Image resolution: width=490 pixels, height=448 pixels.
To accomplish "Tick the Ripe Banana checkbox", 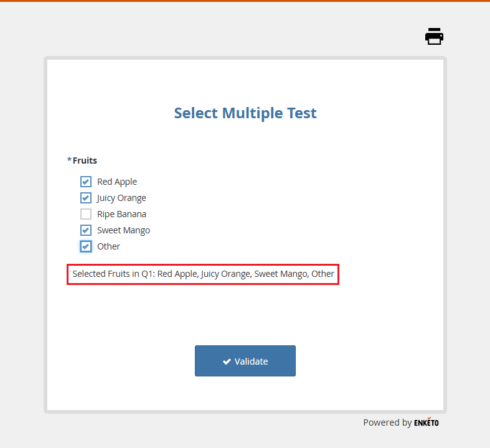I will pos(86,214).
